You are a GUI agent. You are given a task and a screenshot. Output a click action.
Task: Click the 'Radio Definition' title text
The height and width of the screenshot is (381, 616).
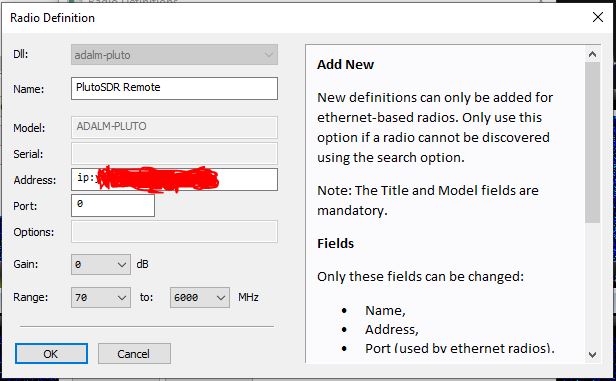click(52, 18)
